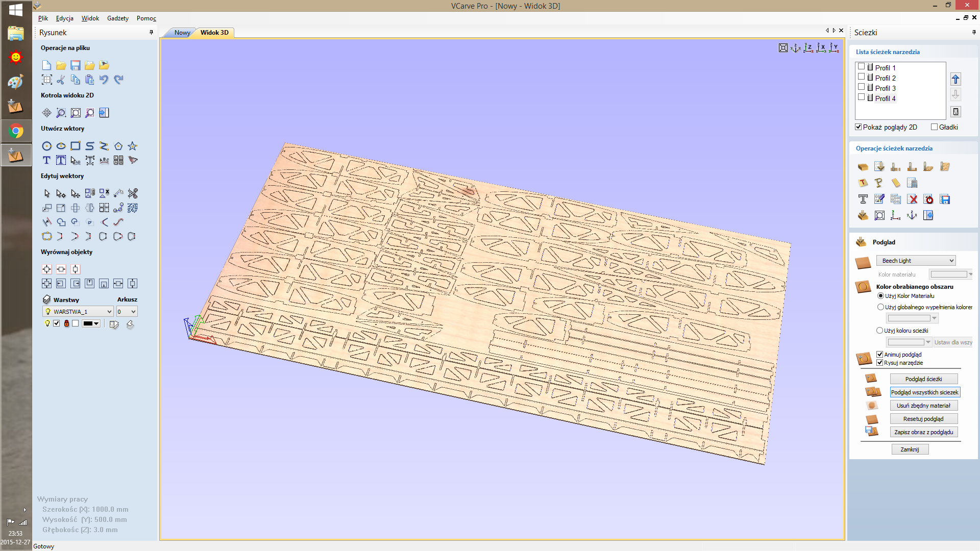Click the scissors trim vectors tool
This screenshot has height=551, width=980.
tap(133, 193)
